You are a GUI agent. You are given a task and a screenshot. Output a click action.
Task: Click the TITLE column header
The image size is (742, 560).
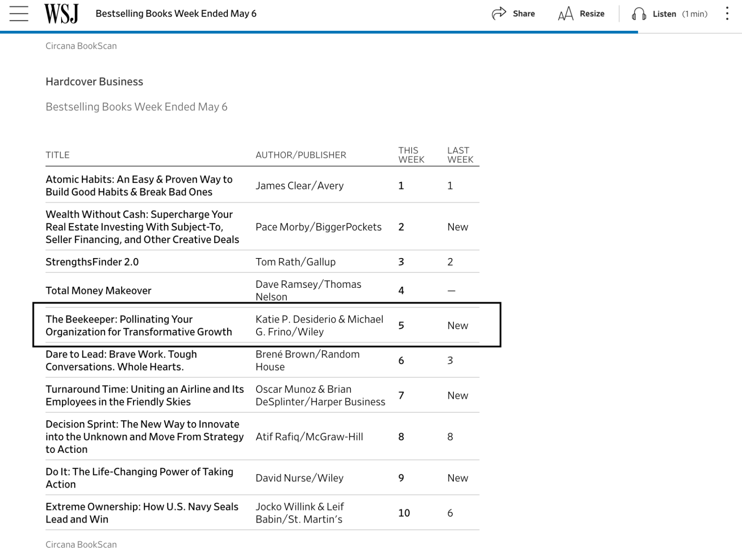58,155
